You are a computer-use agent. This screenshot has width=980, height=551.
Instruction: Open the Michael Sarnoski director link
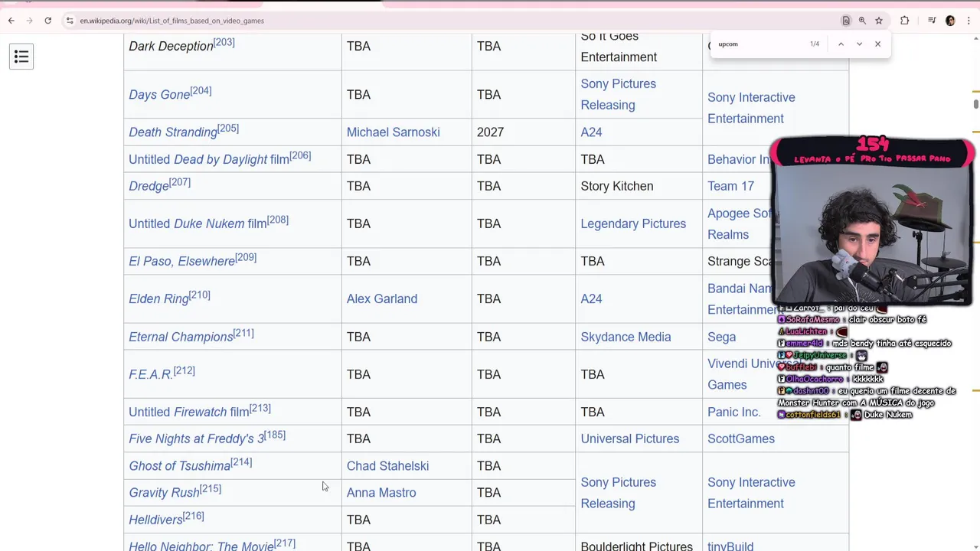393,132
